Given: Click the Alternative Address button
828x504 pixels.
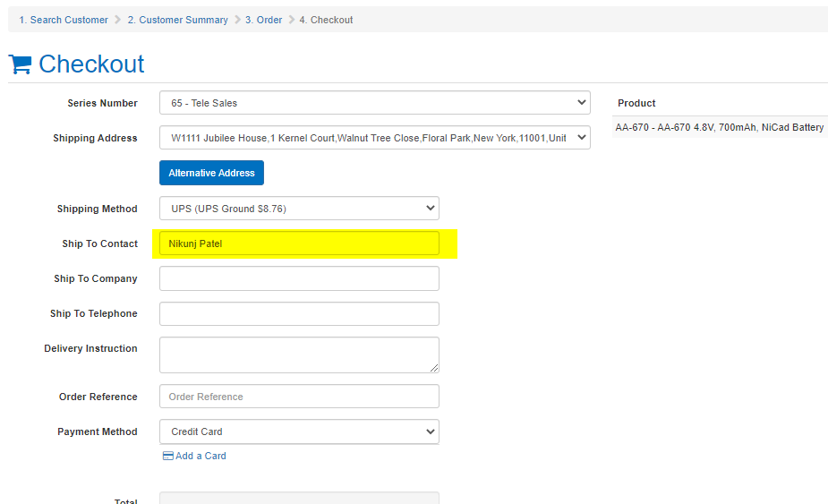Looking at the screenshot, I should (212, 173).
